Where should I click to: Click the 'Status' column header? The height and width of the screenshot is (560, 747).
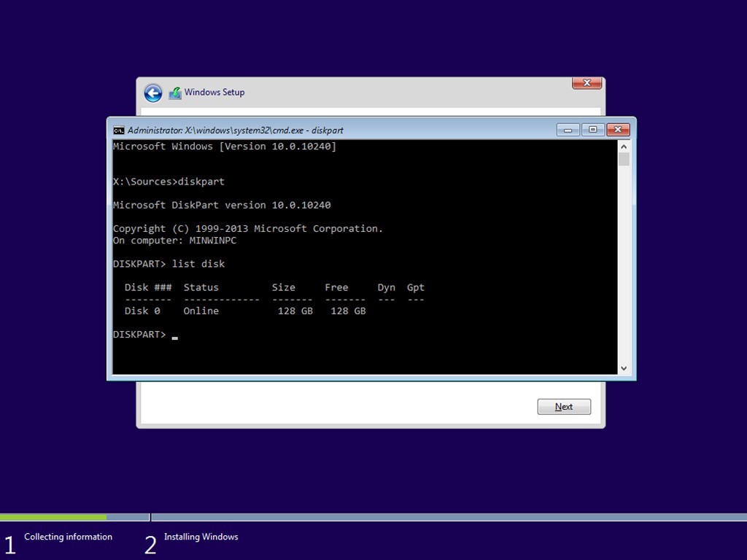coord(201,287)
